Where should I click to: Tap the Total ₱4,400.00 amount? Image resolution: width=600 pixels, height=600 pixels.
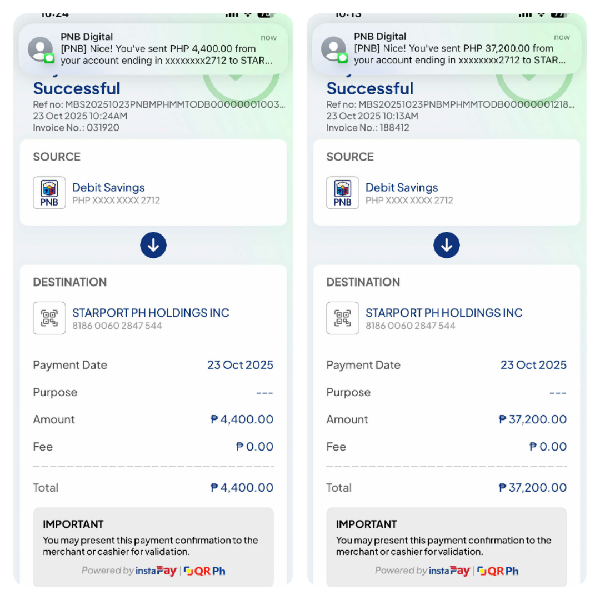coord(241,488)
